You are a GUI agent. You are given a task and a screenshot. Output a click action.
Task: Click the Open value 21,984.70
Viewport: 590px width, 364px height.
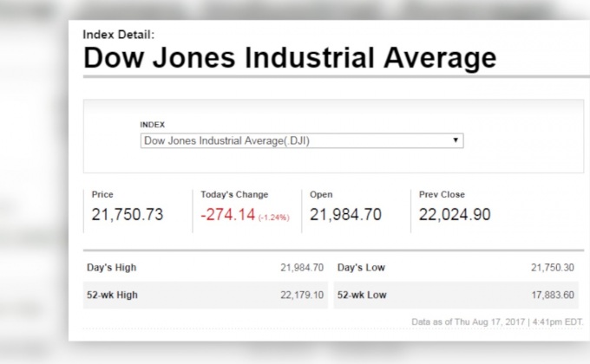(x=345, y=215)
